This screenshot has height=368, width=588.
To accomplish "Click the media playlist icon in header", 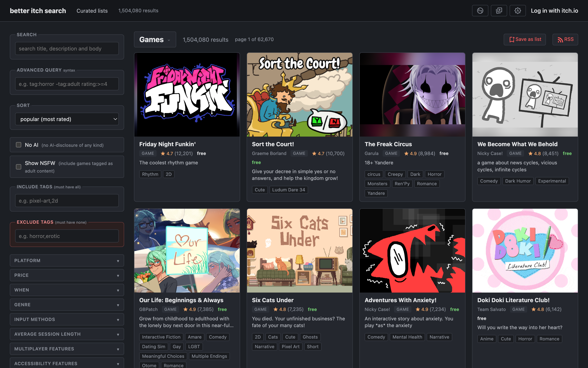I will (499, 11).
